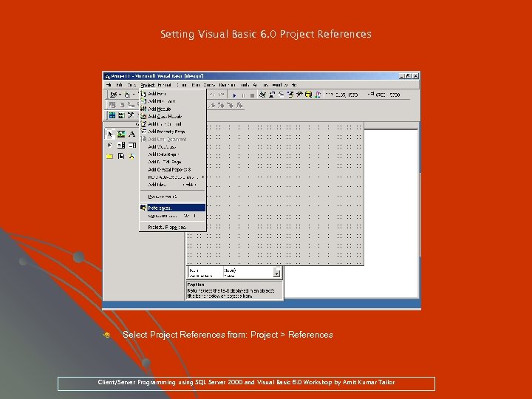Click the blue grid icon on third toolbar row
The width and height of the screenshot is (532, 399).
(x=112, y=115)
